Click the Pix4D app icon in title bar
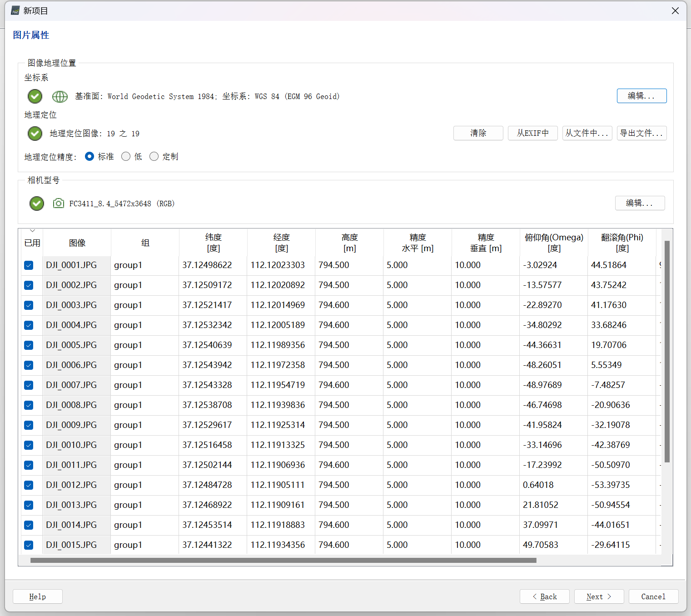This screenshot has width=691, height=616. [x=15, y=10]
